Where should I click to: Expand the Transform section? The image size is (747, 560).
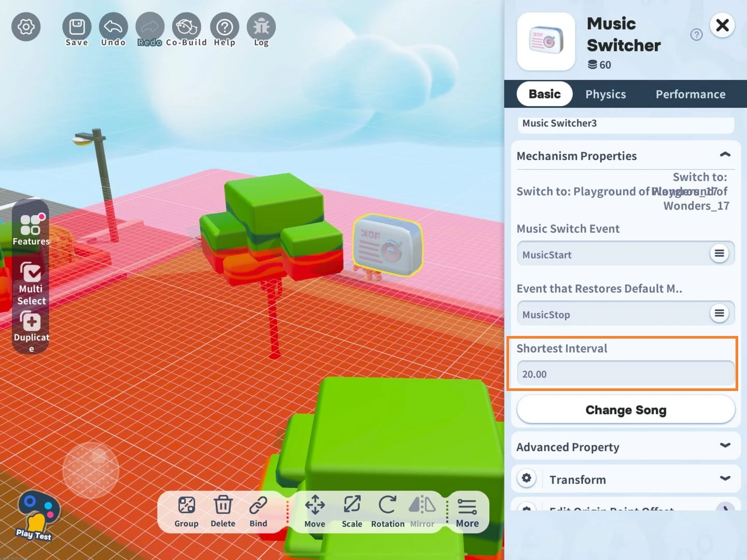coord(725,478)
